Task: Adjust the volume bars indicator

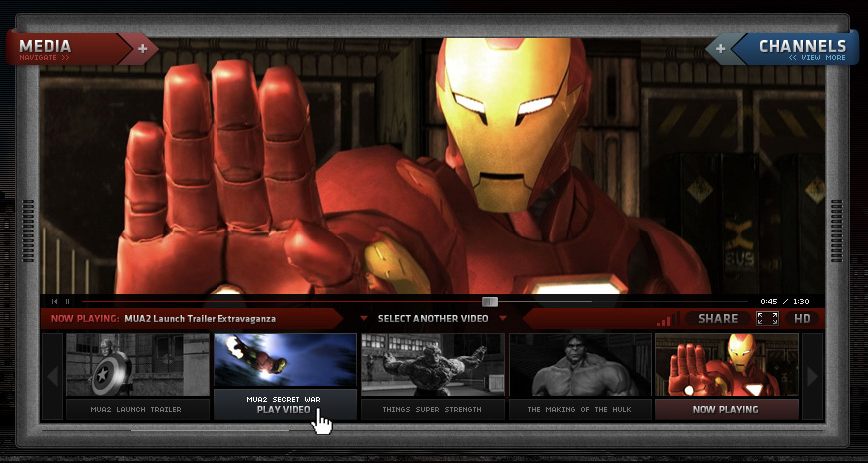Action: coord(668,319)
